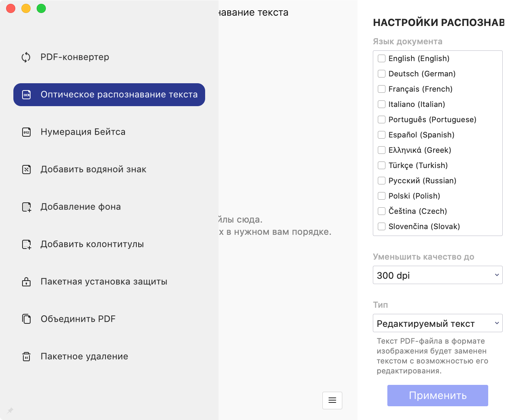Check Polski (Polish) language

coord(382,196)
